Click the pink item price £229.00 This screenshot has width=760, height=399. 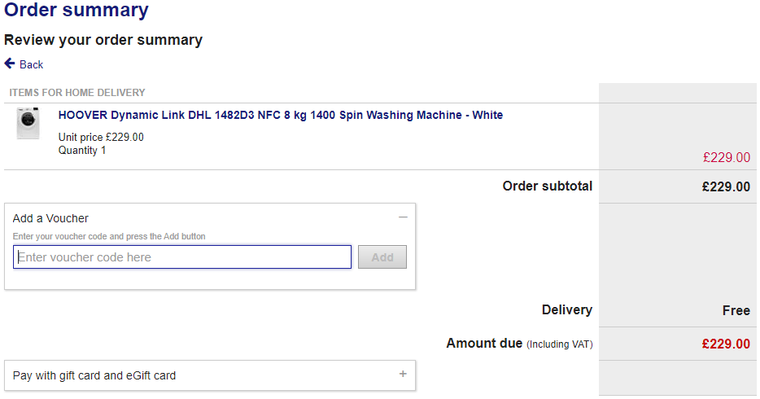tap(726, 157)
